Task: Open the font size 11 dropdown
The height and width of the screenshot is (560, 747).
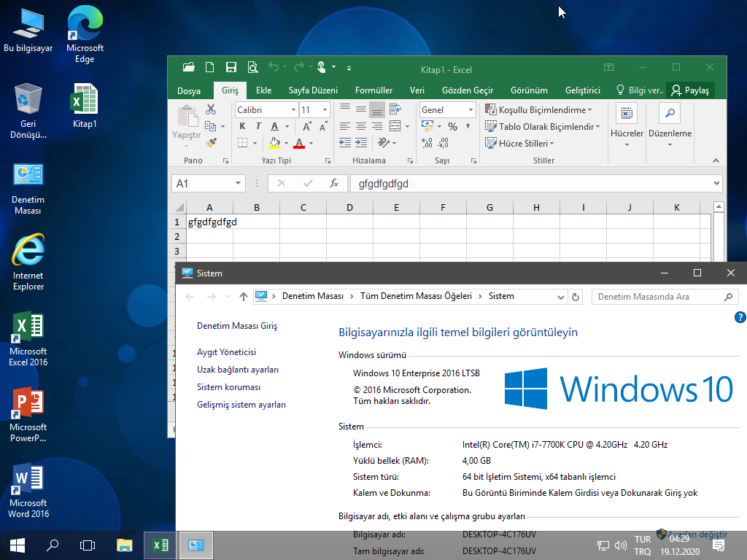Action: (x=325, y=110)
